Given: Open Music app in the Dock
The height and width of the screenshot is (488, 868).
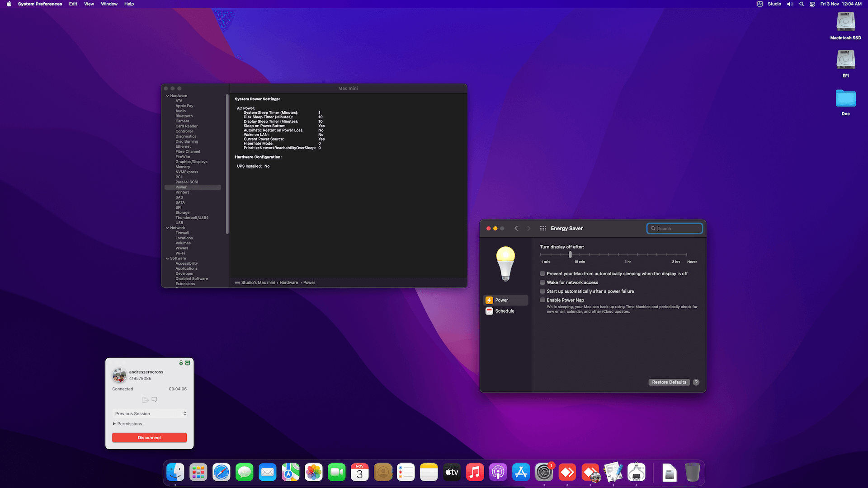Looking at the screenshot, I should [x=475, y=473].
